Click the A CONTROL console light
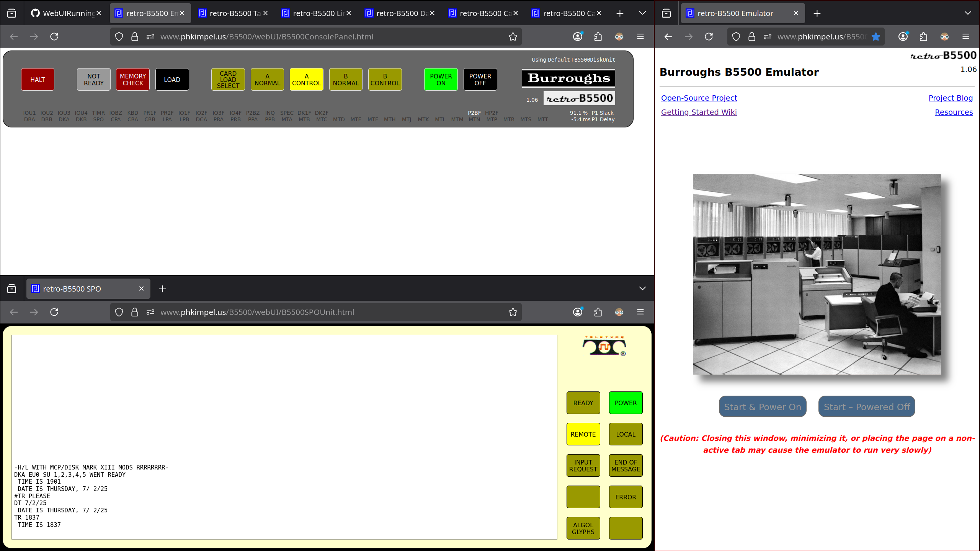980x551 pixels. pyautogui.click(x=307, y=80)
